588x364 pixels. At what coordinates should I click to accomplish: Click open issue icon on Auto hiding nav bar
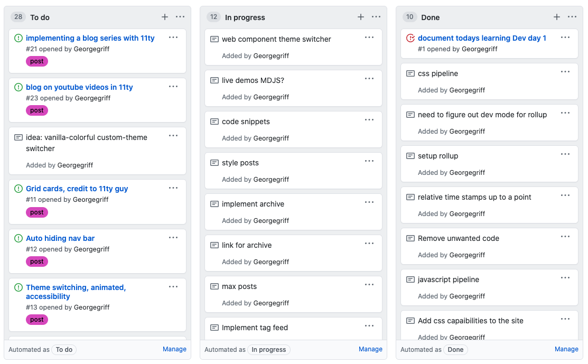point(18,238)
